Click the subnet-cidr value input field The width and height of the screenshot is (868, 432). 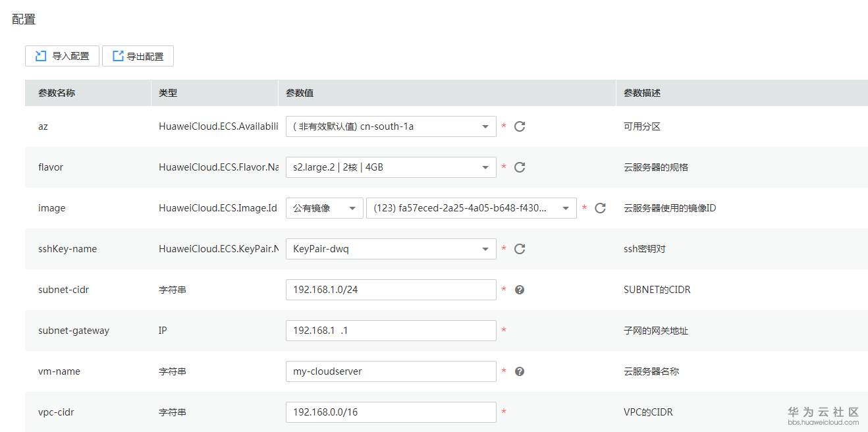[x=391, y=290]
